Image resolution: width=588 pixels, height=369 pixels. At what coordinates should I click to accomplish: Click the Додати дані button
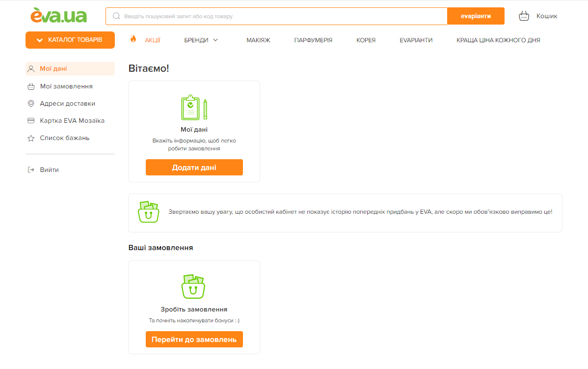tap(194, 168)
